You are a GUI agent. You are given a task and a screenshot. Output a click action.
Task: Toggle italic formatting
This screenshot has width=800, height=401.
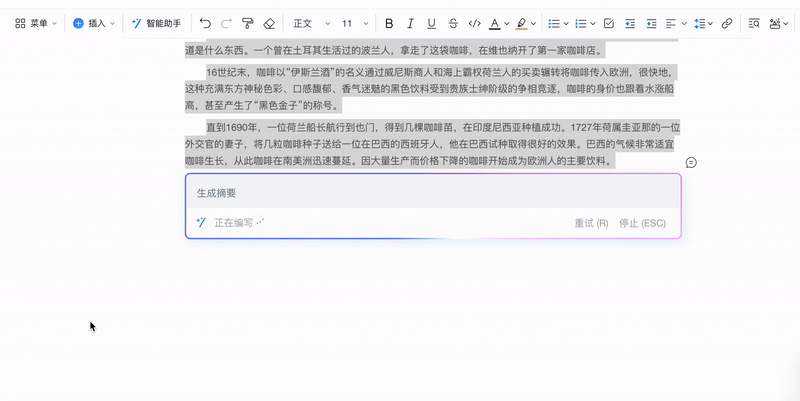410,22
